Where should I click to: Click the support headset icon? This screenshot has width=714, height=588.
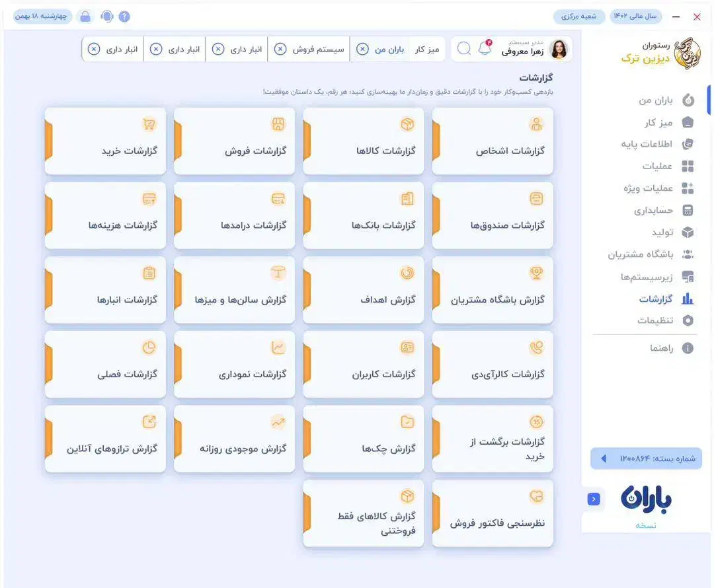106,15
